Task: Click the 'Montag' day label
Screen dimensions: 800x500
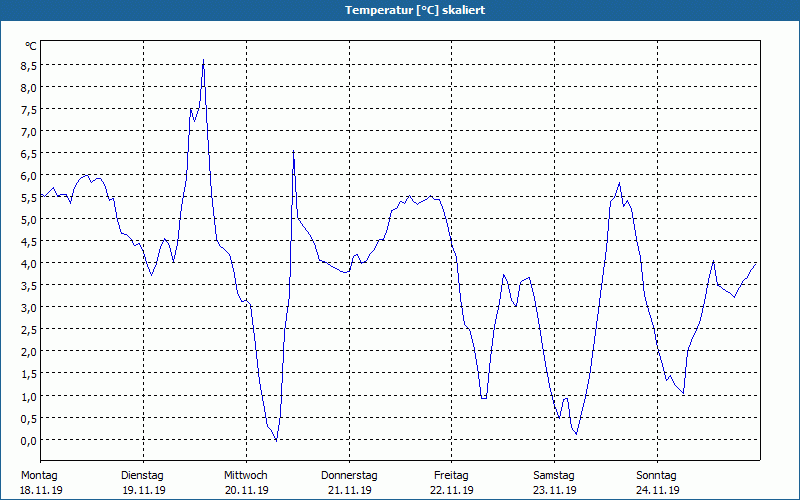Action: pos(39,476)
